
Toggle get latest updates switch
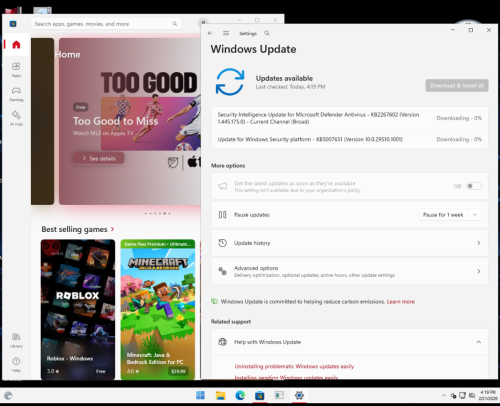(x=474, y=186)
